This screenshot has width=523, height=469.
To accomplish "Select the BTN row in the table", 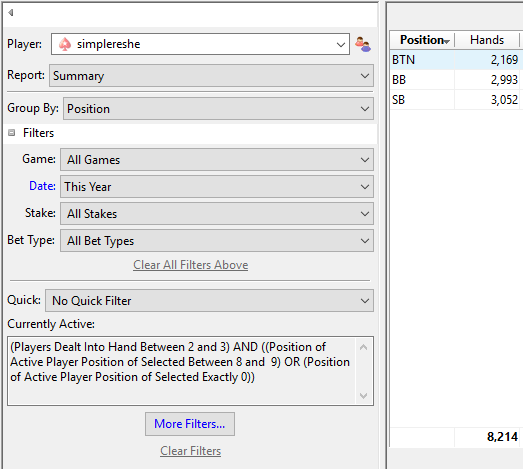I will [x=456, y=60].
